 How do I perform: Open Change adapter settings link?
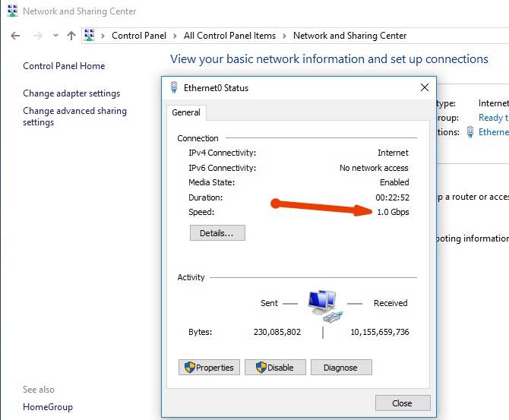[x=71, y=93]
